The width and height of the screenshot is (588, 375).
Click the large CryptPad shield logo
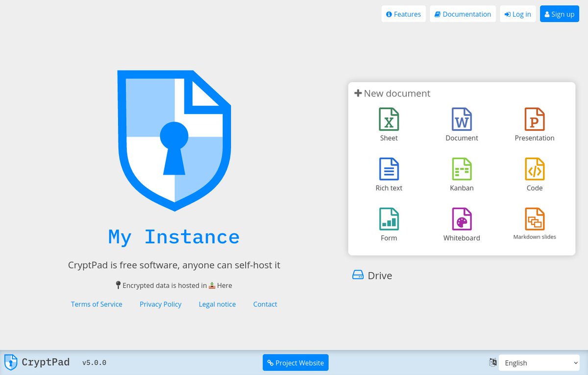coord(174,141)
